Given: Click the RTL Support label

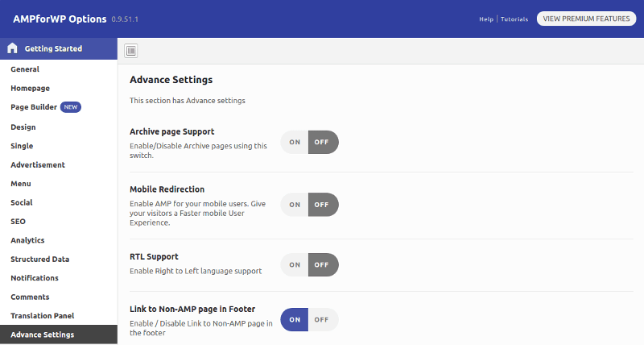Looking at the screenshot, I should [x=154, y=256].
